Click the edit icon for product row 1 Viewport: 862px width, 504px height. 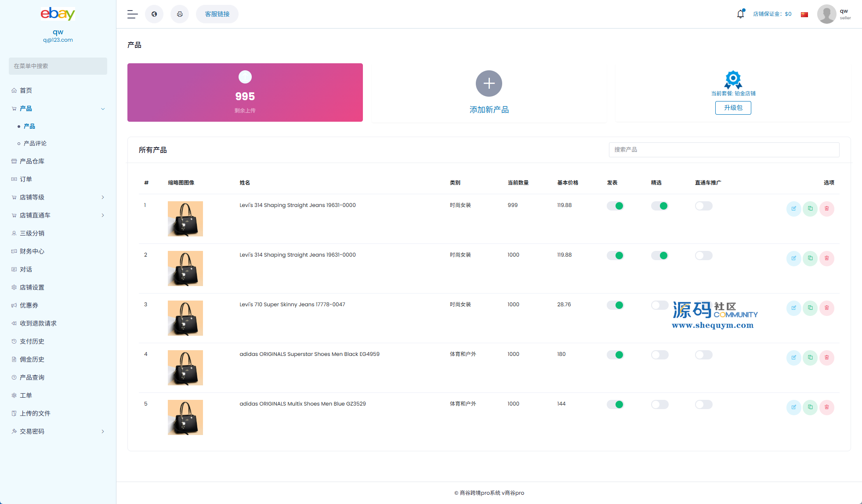click(x=793, y=209)
